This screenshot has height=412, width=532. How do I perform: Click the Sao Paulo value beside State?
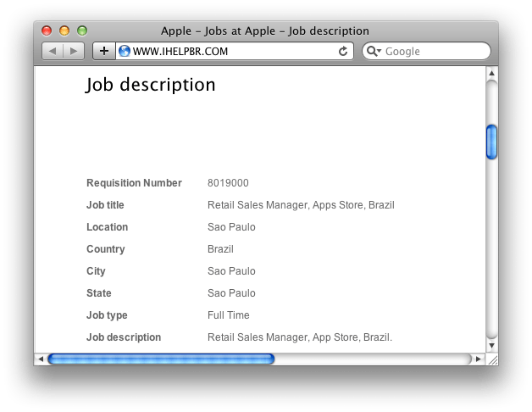[231, 293]
